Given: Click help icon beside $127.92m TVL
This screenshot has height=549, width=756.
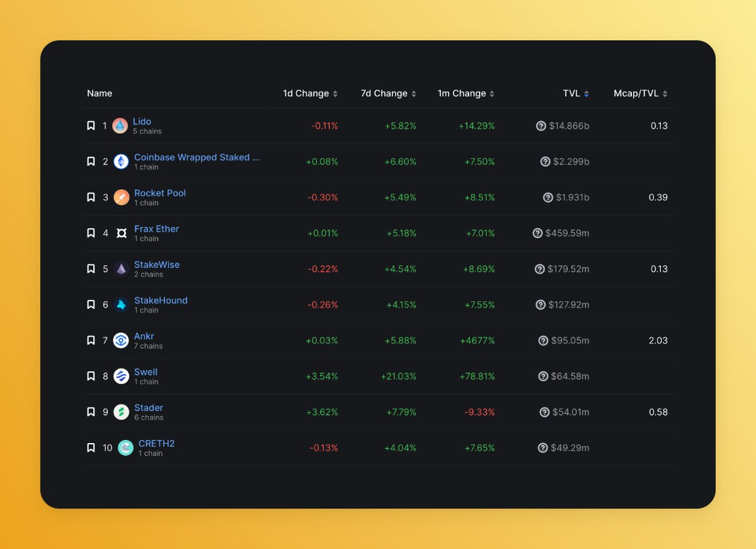Looking at the screenshot, I should click(x=540, y=304).
